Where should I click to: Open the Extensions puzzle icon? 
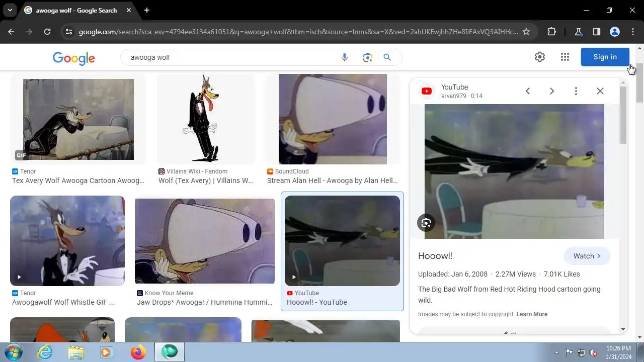(552, 32)
